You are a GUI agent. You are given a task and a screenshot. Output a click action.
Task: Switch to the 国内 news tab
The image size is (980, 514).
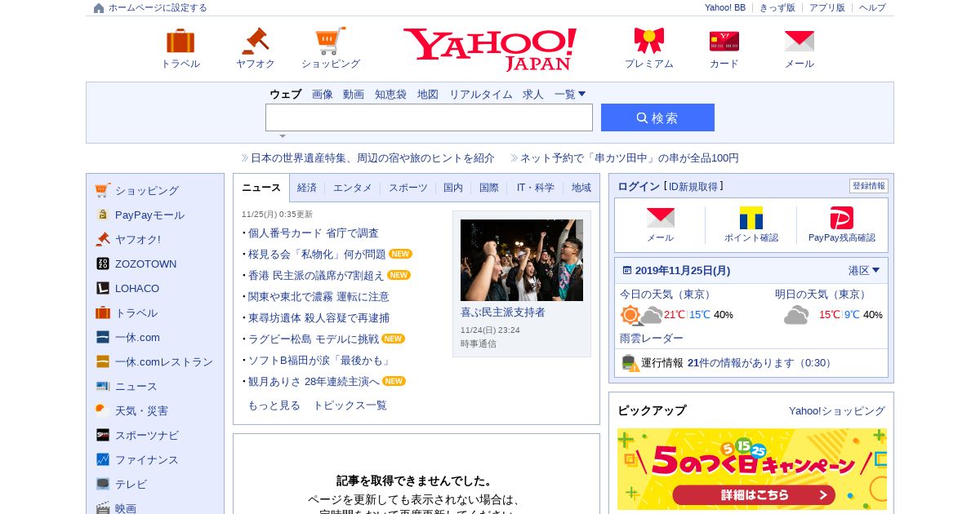(453, 188)
